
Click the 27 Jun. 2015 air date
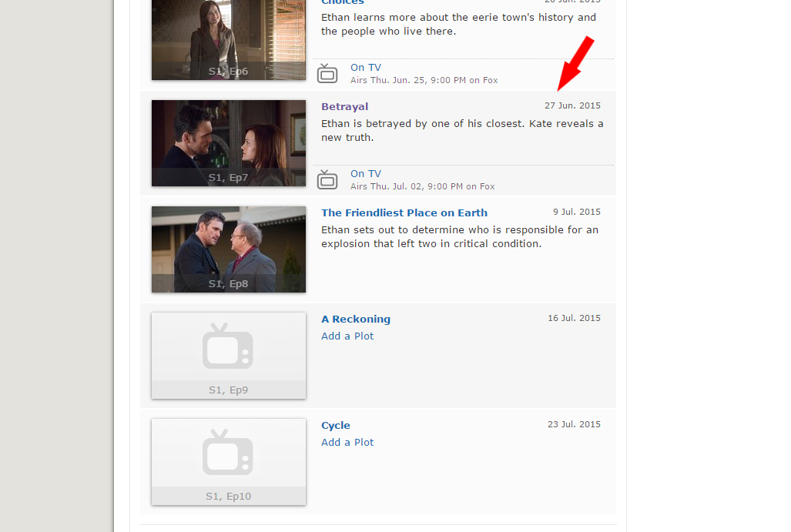coord(572,106)
